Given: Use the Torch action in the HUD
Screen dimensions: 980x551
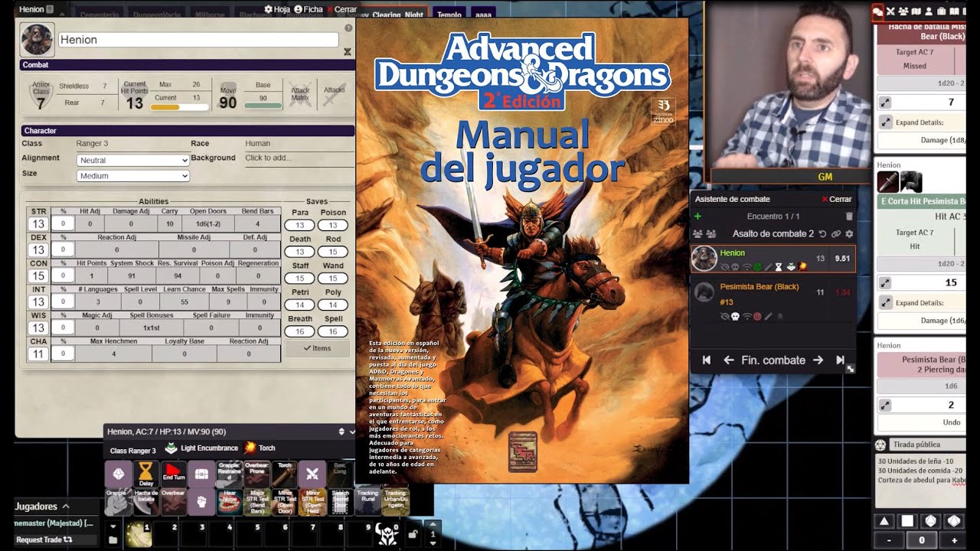Looking at the screenshot, I should 284,474.
